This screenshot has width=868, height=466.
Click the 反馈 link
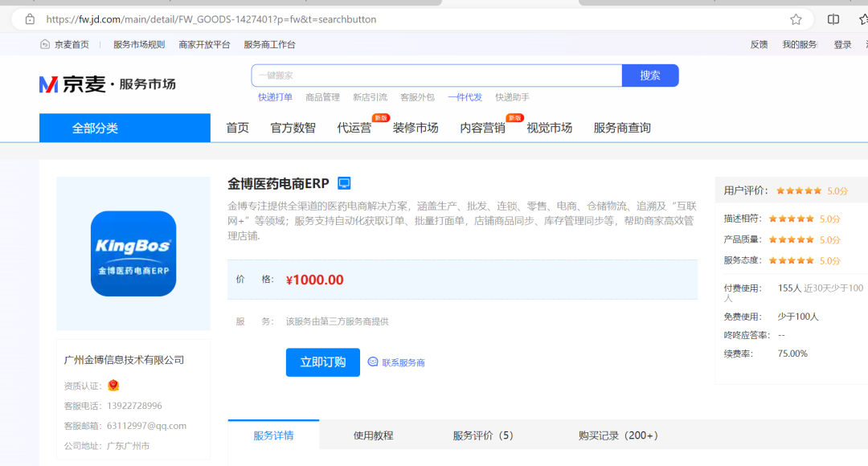coord(759,44)
